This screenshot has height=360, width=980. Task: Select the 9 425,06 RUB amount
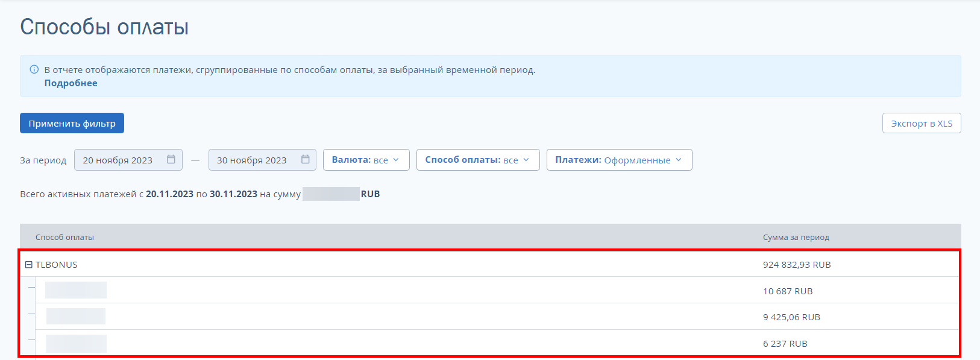[791, 317]
